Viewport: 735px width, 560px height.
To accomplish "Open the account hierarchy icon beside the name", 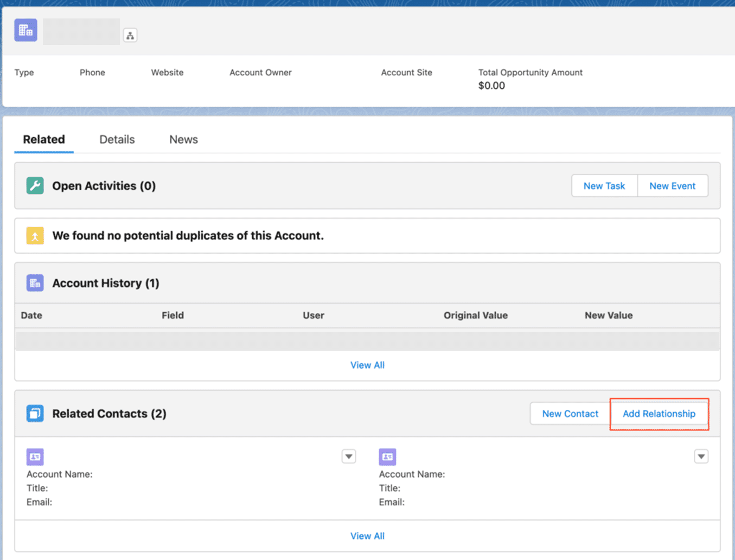I will 130,35.
